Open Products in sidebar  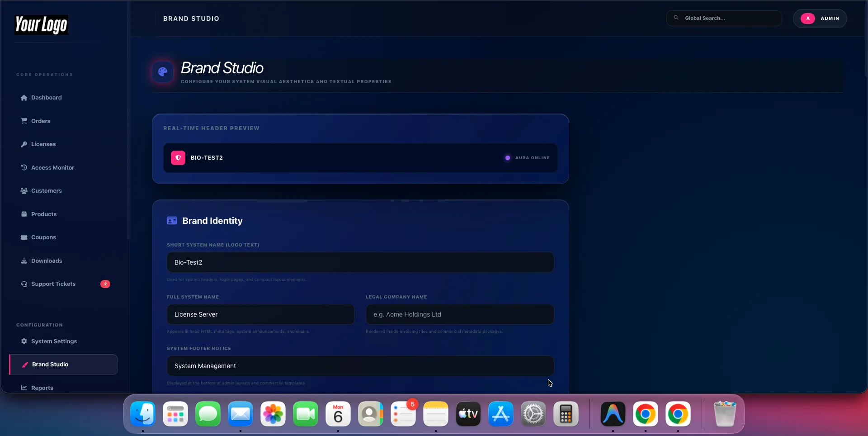63,214
